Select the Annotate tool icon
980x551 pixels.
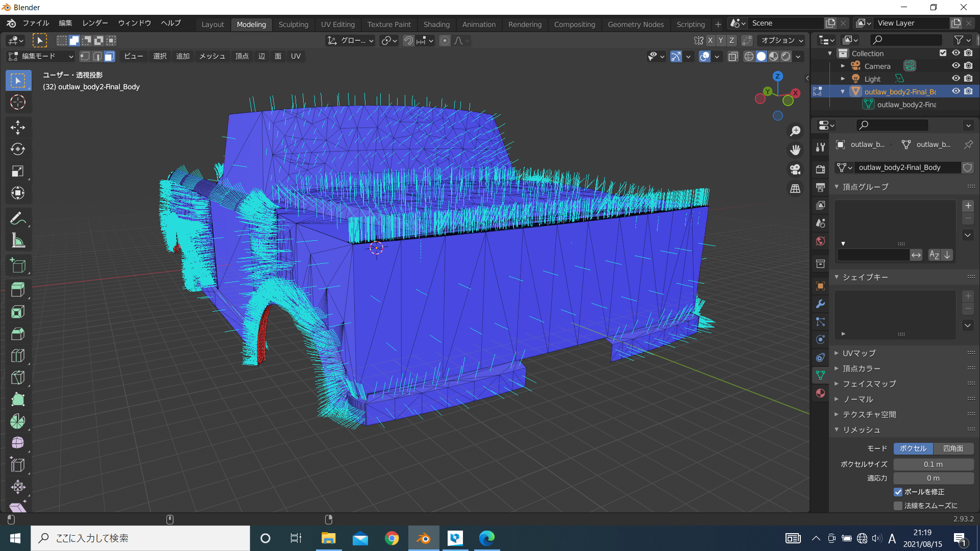click(18, 218)
